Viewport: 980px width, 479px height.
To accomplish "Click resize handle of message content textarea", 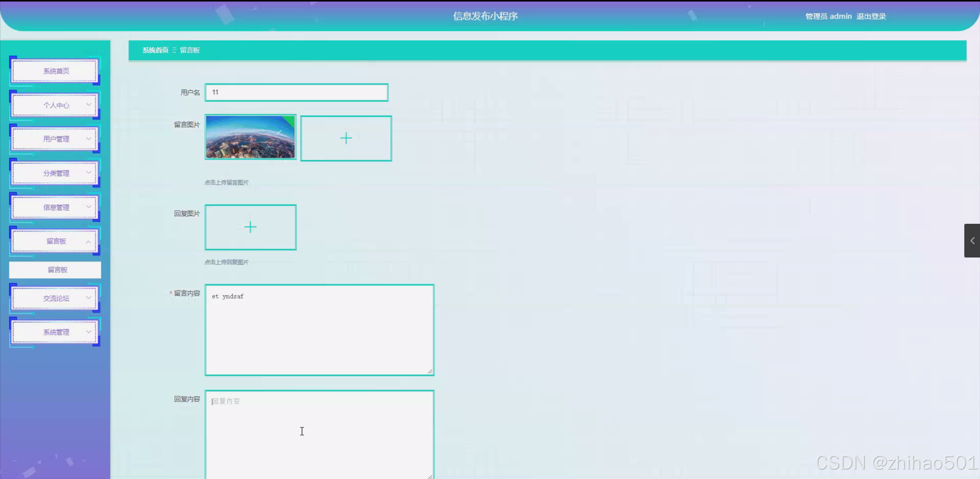I will click(430, 371).
